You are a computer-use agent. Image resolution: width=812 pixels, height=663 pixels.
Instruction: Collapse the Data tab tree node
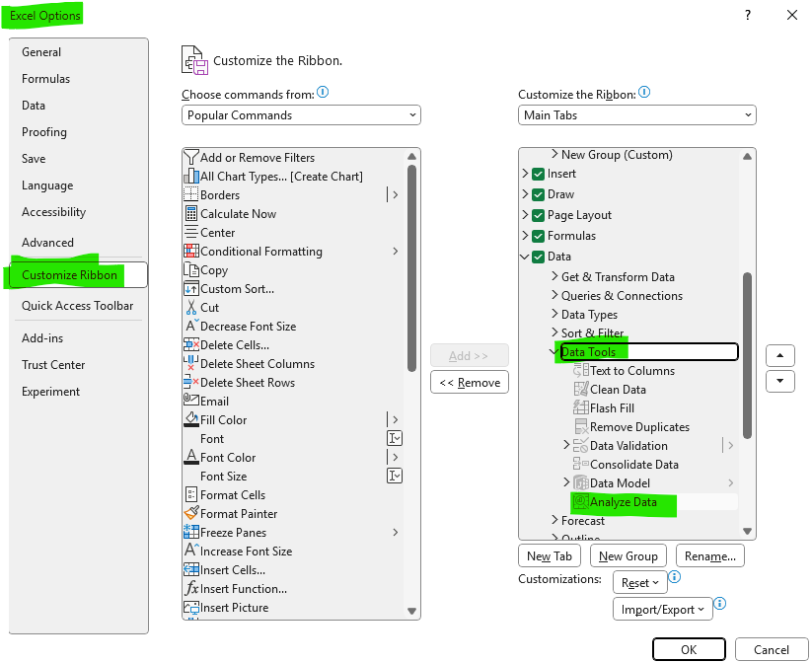pos(525,257)
